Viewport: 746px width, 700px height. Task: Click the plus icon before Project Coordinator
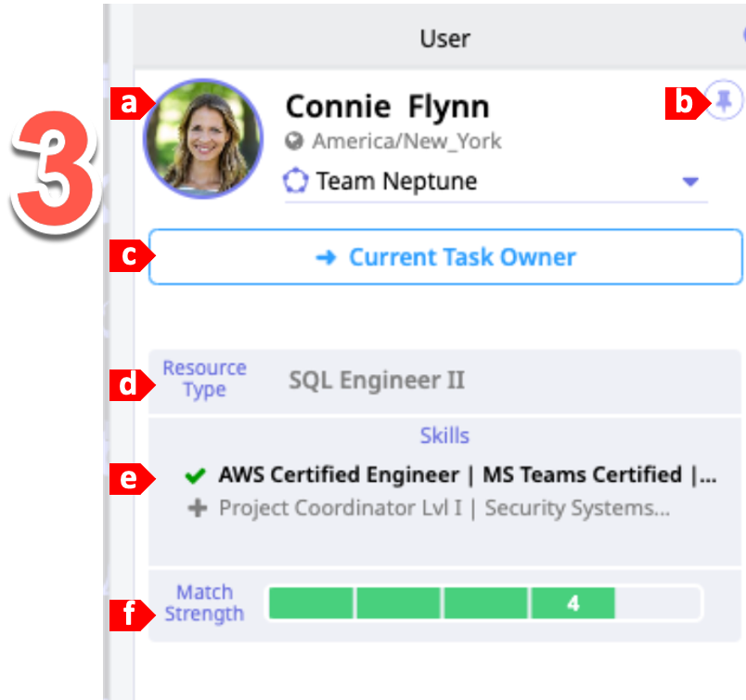[197, 509]
